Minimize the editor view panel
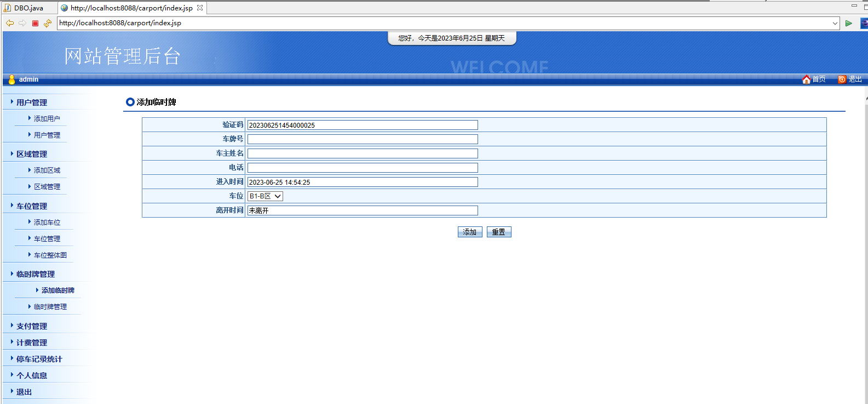Image resolution: width=868 pixels, height=404 pixels. click(x=854, y=6)
